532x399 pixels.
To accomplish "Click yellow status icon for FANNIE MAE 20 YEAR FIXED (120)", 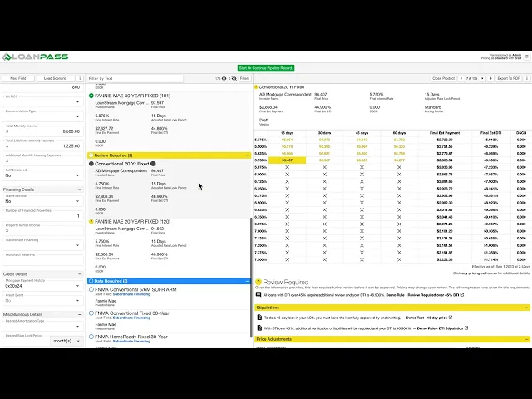I will click(91, 222).
